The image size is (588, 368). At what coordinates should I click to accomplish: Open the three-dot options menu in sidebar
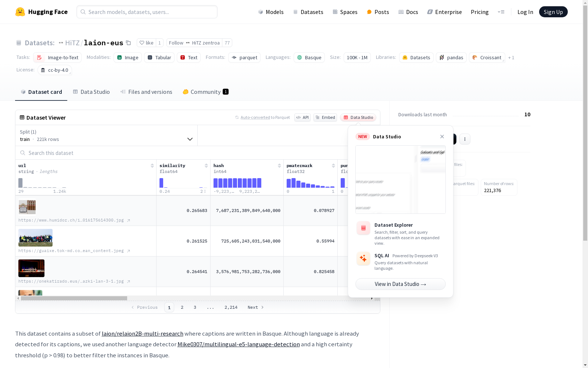pos(465,139)
